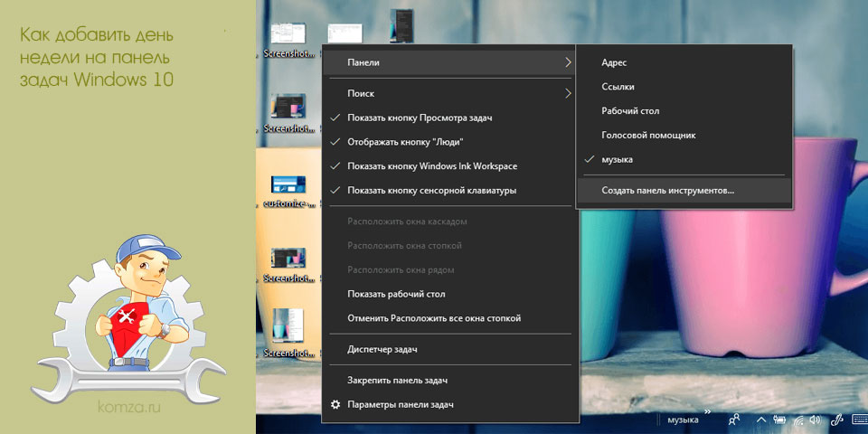868x434 pixels.
Task: Expand the музыка toolbar double chevron
Action: [707, 411]
